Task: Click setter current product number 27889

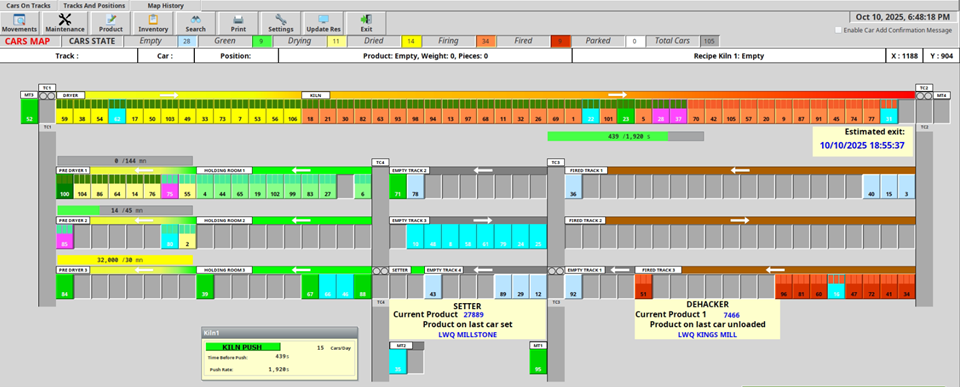Action: (x=474, y=314)
